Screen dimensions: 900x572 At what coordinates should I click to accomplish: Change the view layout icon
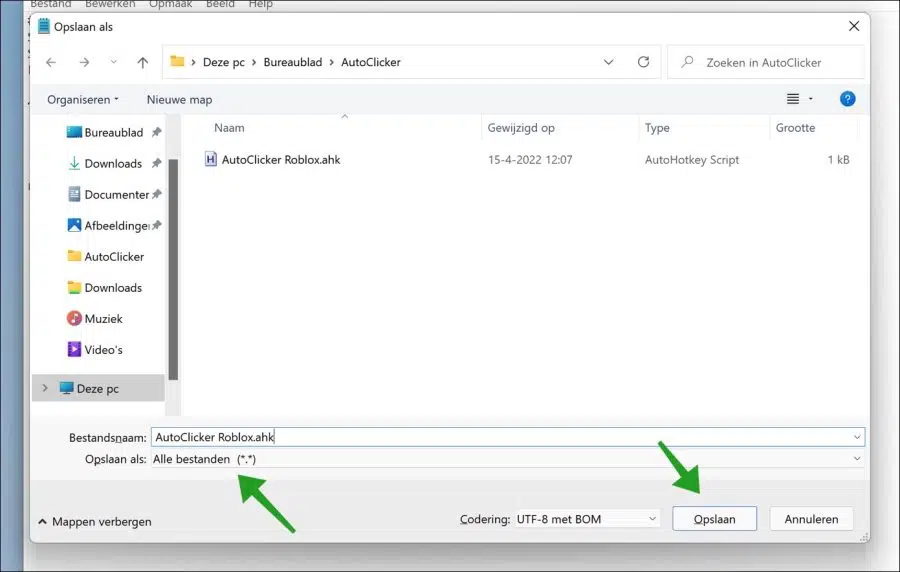(793, 99)
